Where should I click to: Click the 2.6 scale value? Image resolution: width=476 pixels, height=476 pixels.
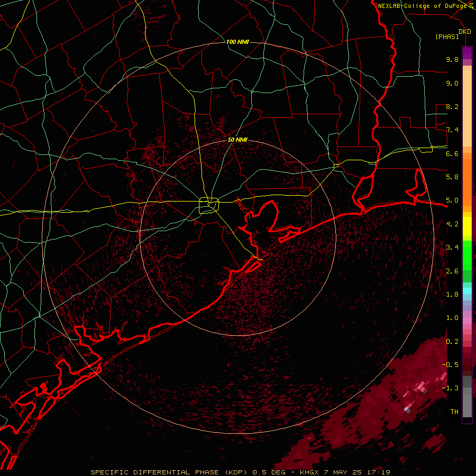pyautogui.click(x=452, y=271)
